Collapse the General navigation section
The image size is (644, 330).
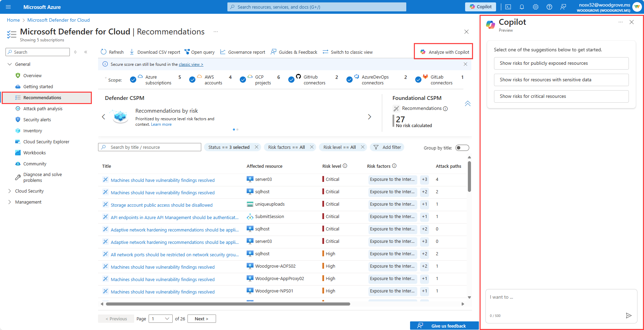tap(9, 64)
